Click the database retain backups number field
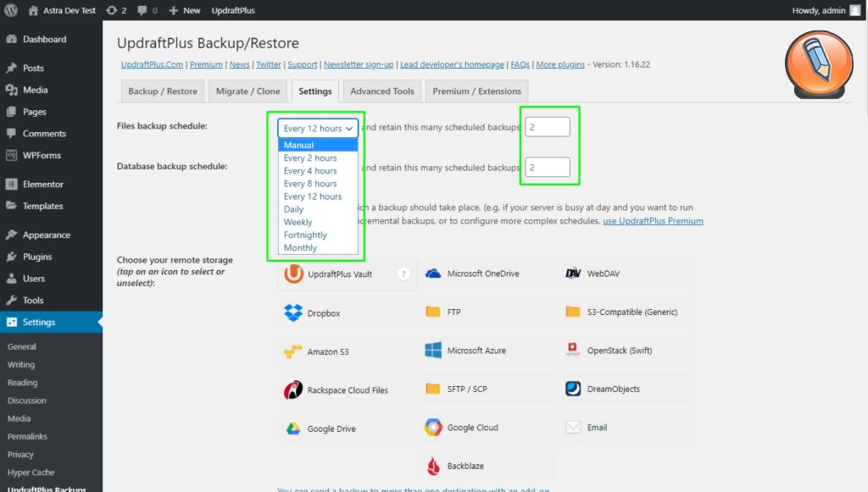The image size is (868, 492). [548, 167]
